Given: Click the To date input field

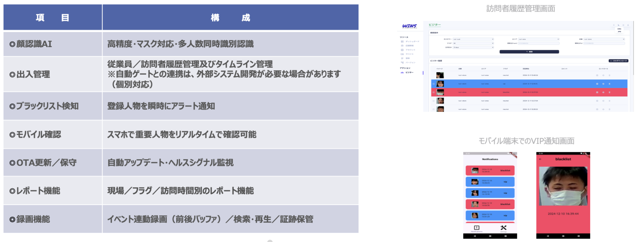Looking at the screenshot, I should 604,43.
